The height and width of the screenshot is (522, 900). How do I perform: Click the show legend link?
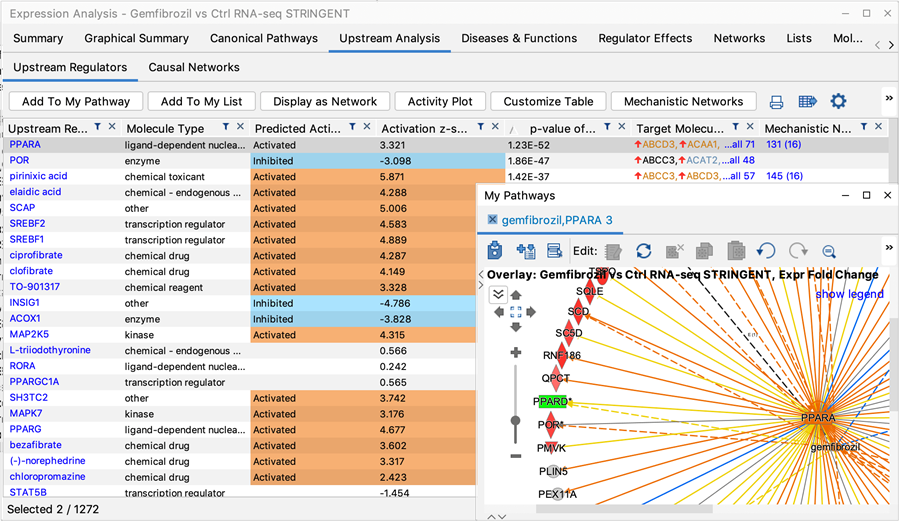(x=849, y=294)
